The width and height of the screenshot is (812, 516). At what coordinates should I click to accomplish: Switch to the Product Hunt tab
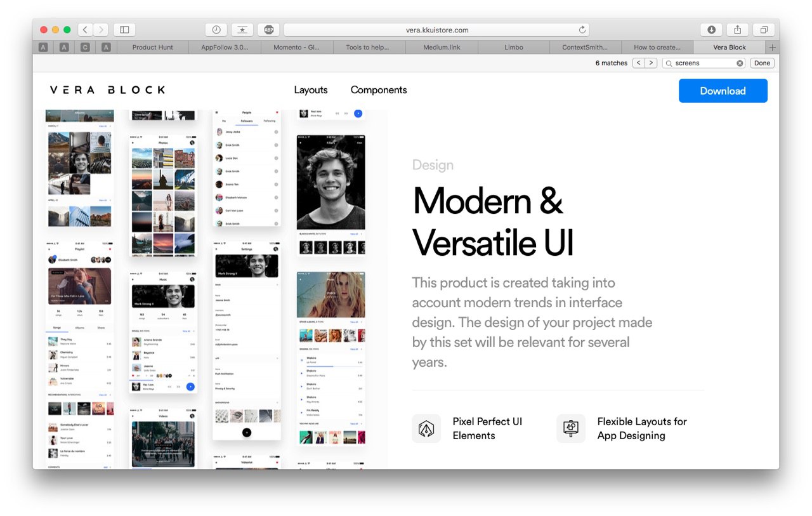coord(152,48)
